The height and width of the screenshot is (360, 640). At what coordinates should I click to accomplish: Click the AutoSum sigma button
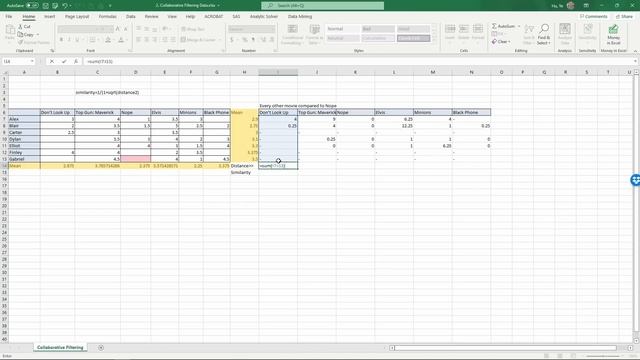[503, 26]
